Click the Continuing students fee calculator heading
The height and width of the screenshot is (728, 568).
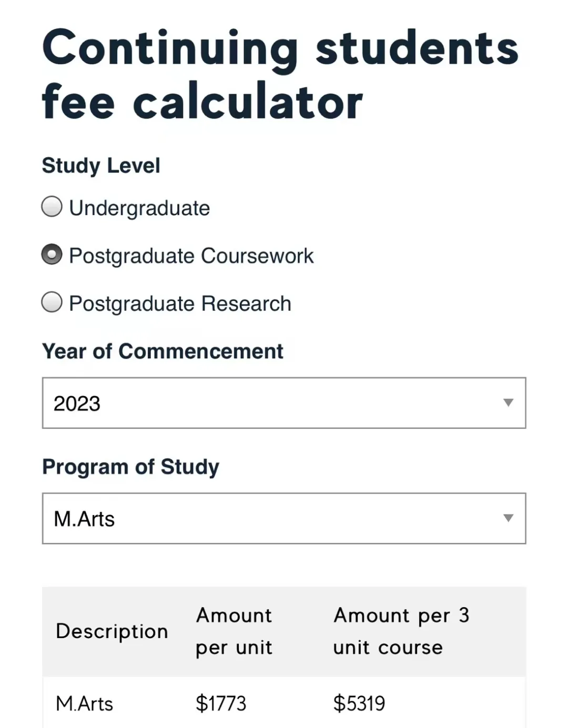click(280, 75)
